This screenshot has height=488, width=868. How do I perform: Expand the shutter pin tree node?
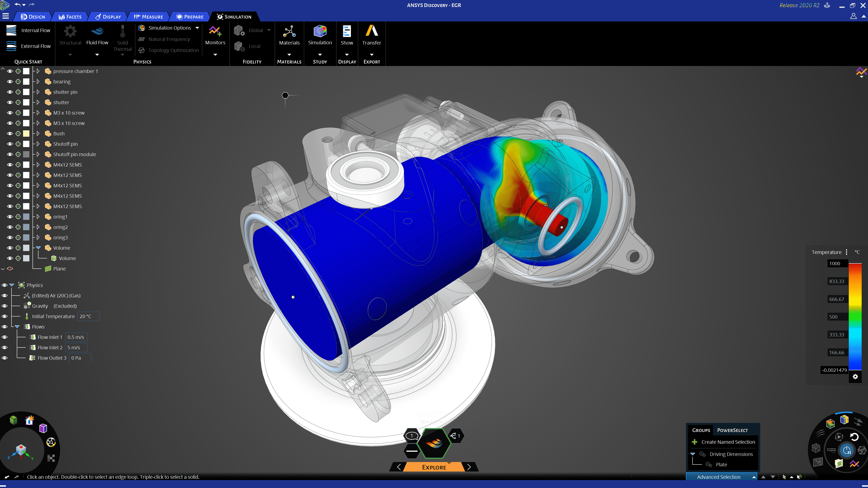(x=38, y=92)
